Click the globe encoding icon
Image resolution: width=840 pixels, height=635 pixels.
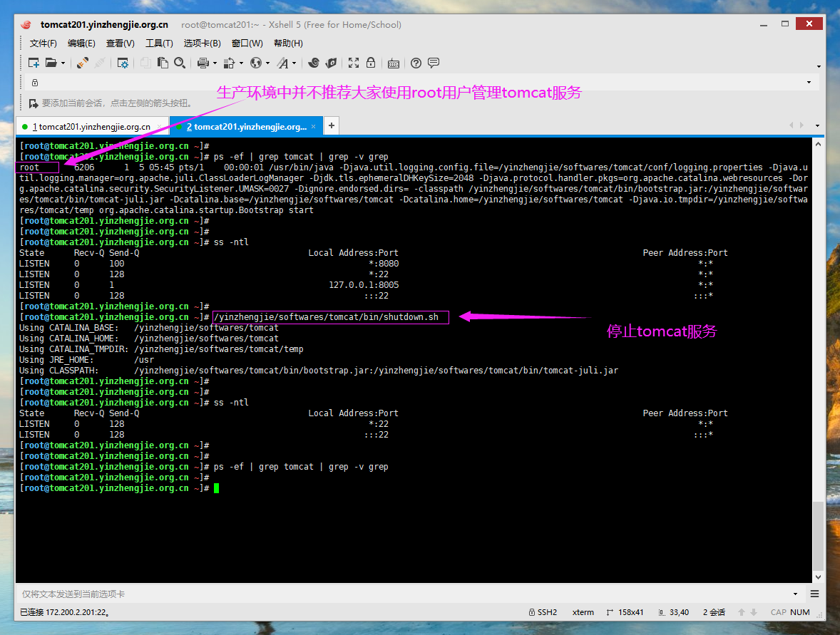(x=256, y=63)
